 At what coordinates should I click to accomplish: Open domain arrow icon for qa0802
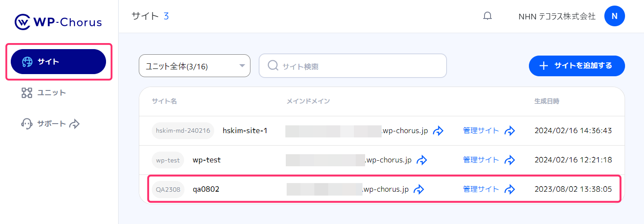click(419, 189)
